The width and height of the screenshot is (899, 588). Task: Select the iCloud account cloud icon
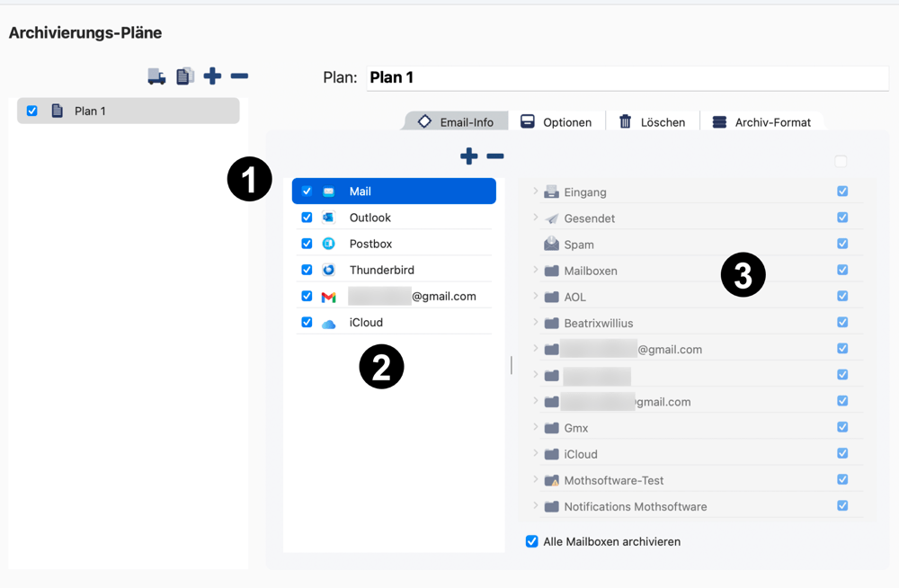tap(329, 323)
